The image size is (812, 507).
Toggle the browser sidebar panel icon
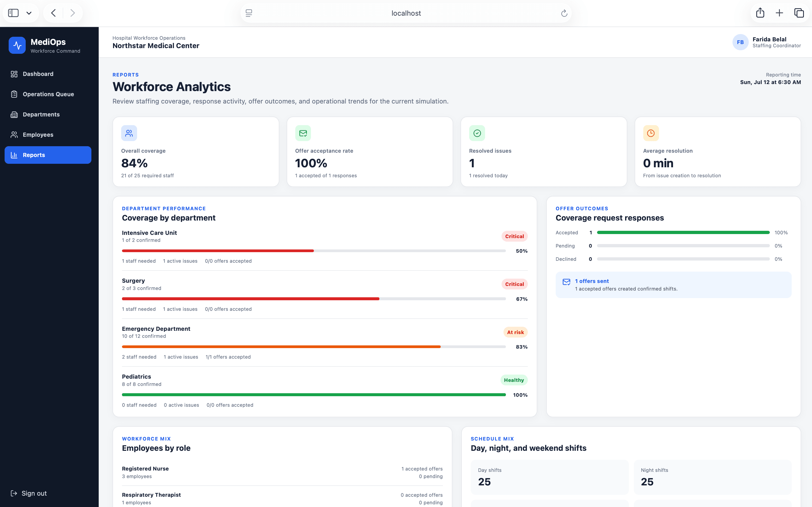[x=13, y=13]
